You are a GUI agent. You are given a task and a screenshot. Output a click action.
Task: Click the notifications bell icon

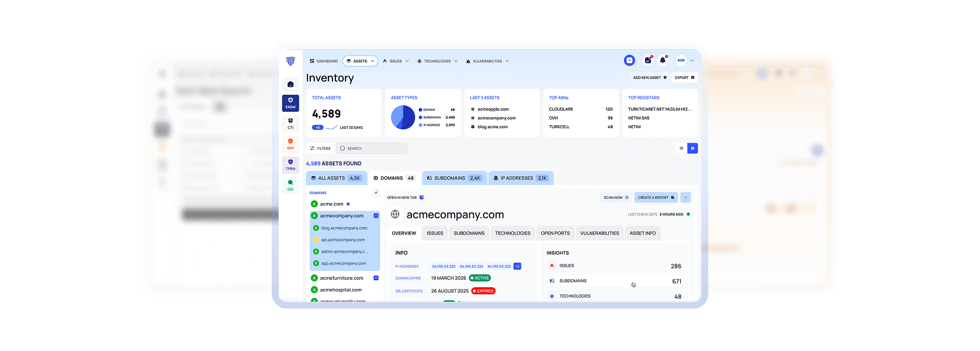663,60
